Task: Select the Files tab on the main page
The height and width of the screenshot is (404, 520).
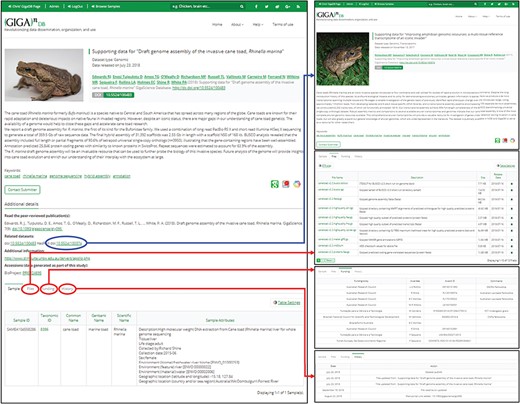Action: (x=30, y=289)
